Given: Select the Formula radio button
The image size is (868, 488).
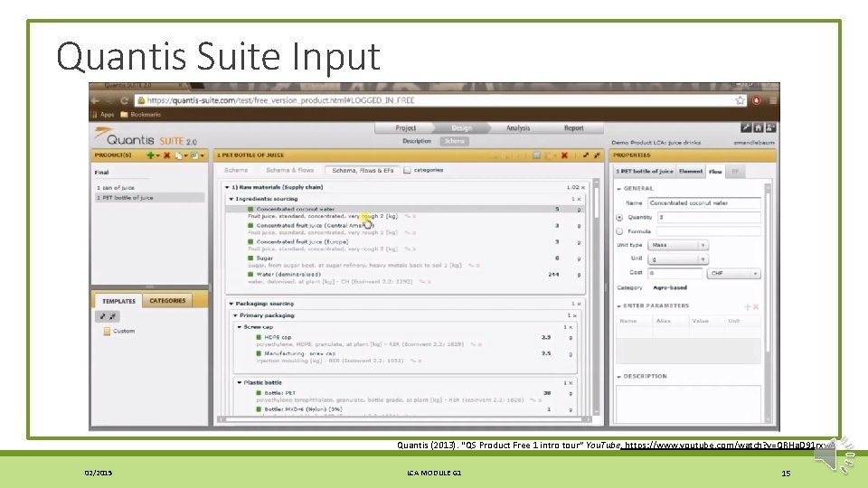Looking at the screenshot, I should point(619,231).
